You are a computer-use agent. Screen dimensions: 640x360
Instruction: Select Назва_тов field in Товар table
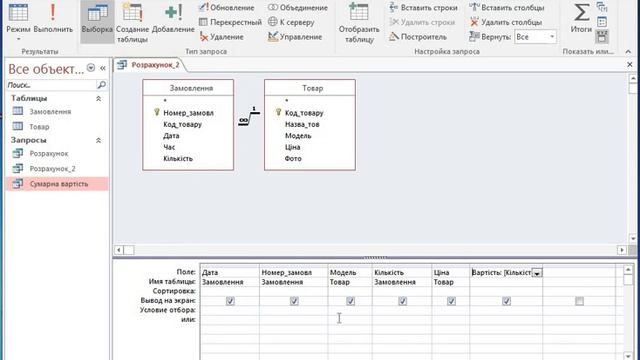(302, 124)
